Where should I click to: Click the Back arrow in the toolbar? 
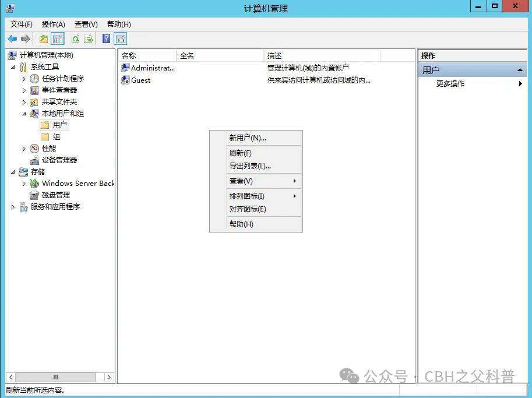[12, 39]
